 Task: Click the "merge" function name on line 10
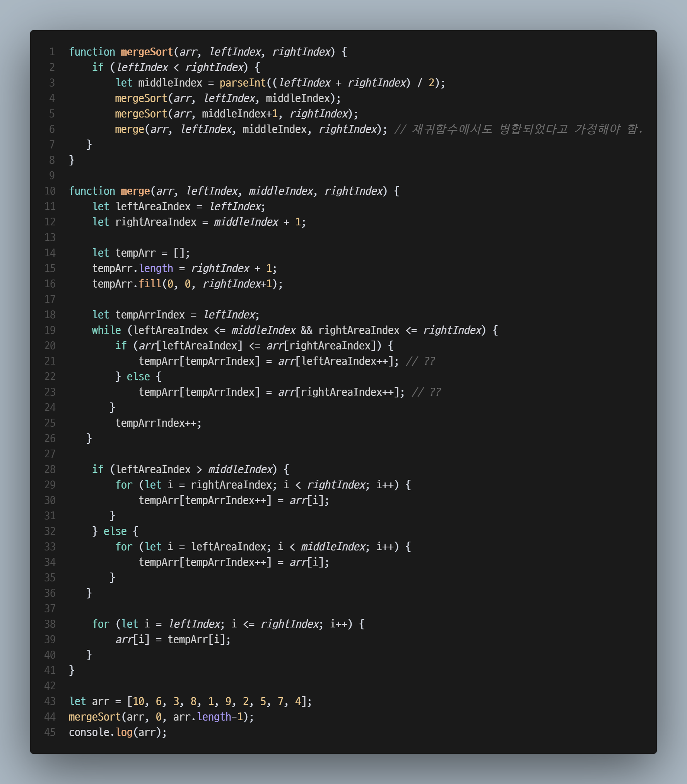[135, 191]
